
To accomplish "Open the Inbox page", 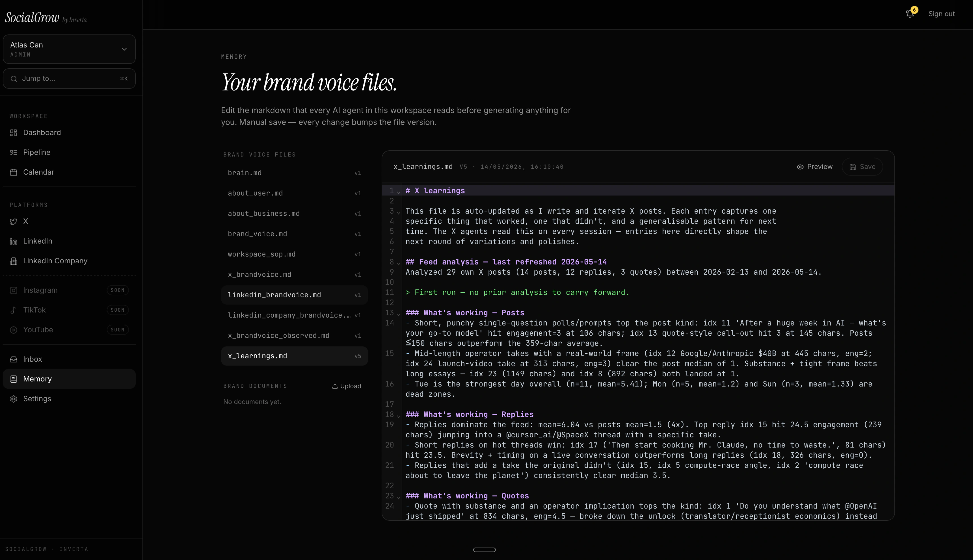I will [x=69, y=359].
